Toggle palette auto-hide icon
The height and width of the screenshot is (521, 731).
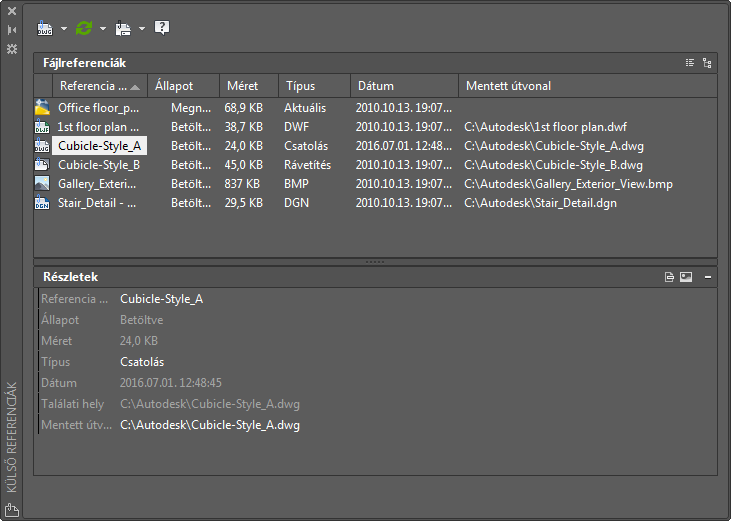12,30
